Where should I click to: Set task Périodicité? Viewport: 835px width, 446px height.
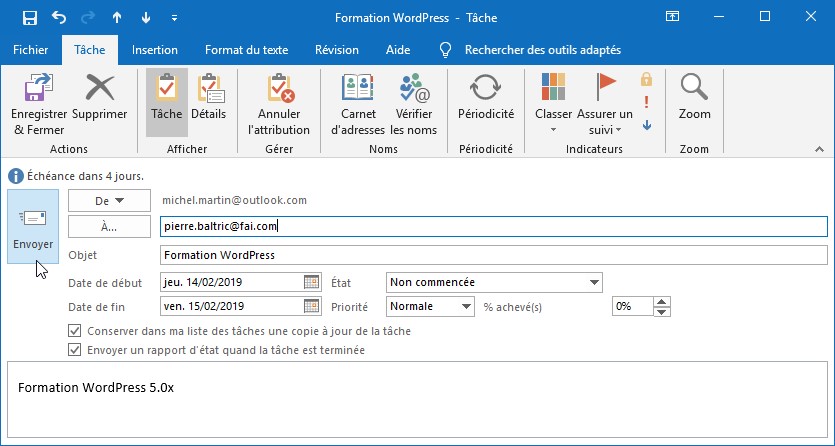click(485, 90)
